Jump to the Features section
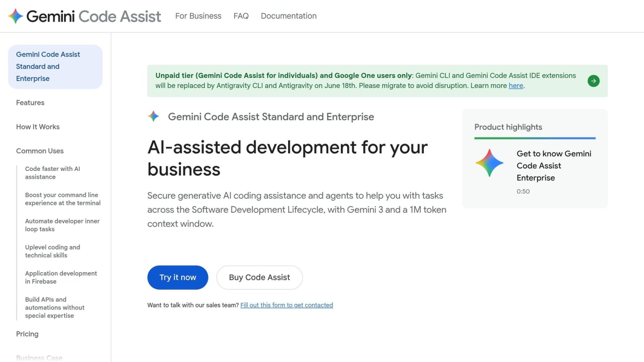This screenshot has width=644, height=362. click(30, 103)
